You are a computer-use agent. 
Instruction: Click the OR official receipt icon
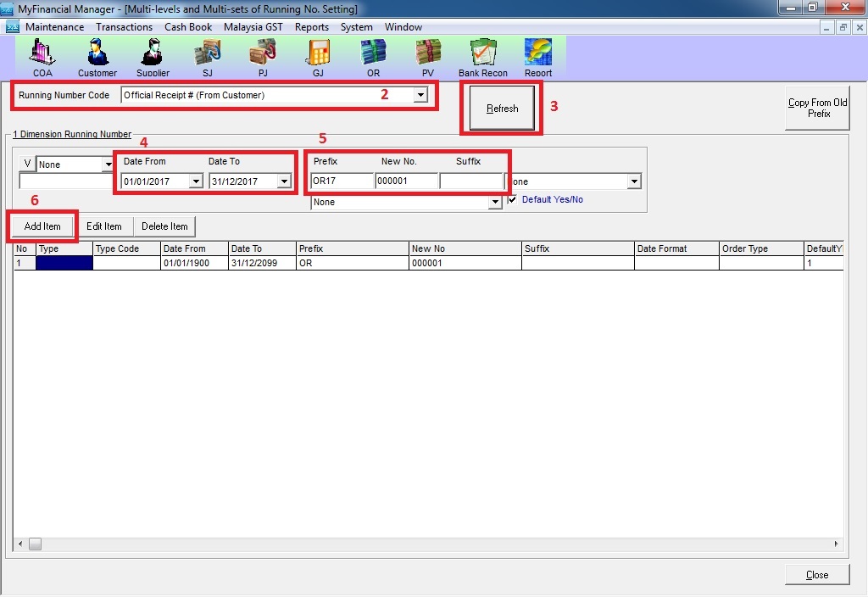[373, 56]
